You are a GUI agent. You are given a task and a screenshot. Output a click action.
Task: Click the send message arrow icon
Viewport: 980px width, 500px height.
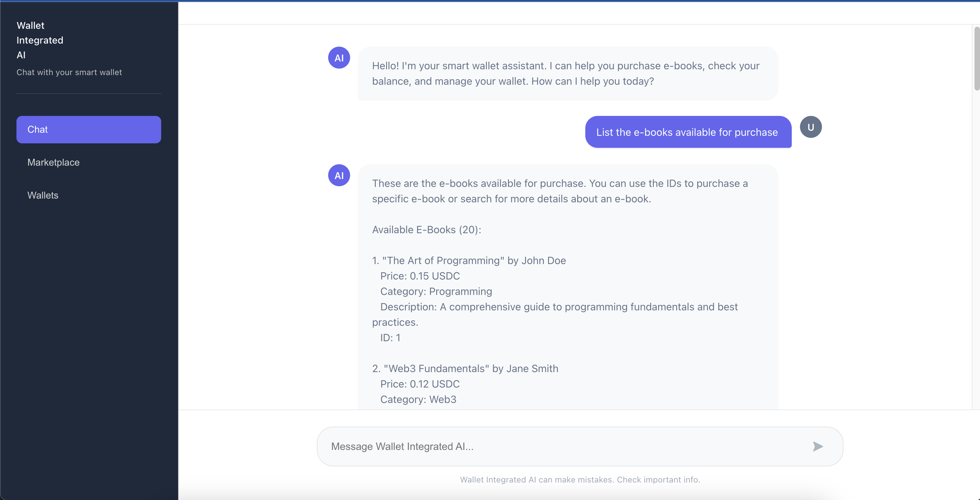pyautogui.click(x=818, y=447)
